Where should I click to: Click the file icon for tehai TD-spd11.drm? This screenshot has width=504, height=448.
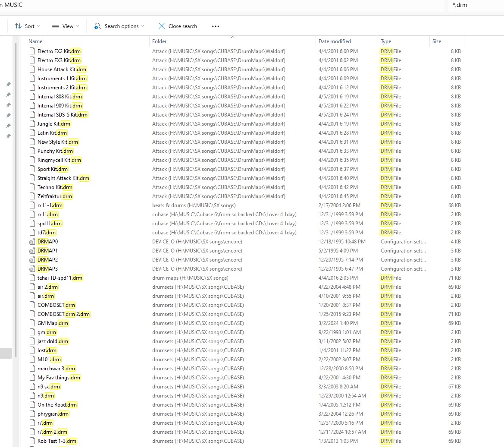pyautogui.click(x=32, y=278)
